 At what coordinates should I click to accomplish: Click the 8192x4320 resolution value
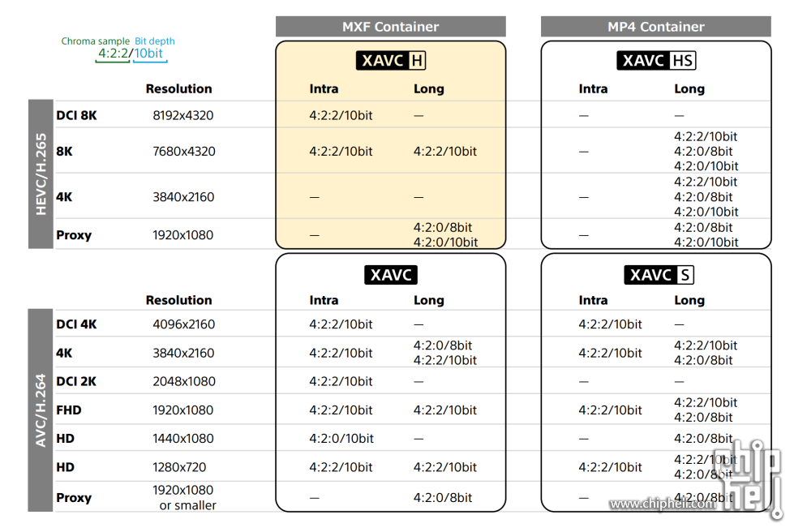[182, 115]
